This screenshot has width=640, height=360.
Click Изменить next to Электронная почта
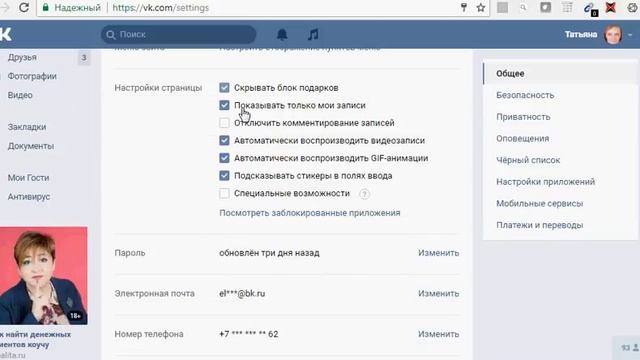(x=438, y=293)
